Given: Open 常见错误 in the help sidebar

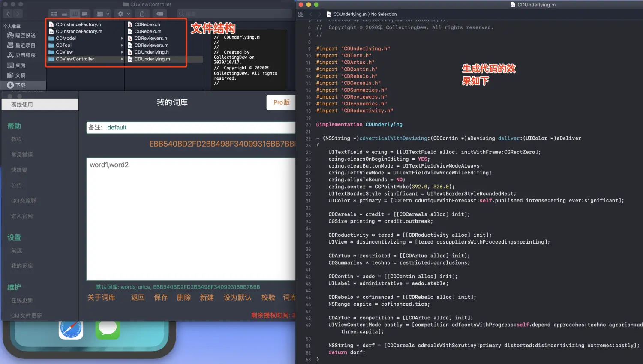Looking at the screenshot, I should click(22, 154).
